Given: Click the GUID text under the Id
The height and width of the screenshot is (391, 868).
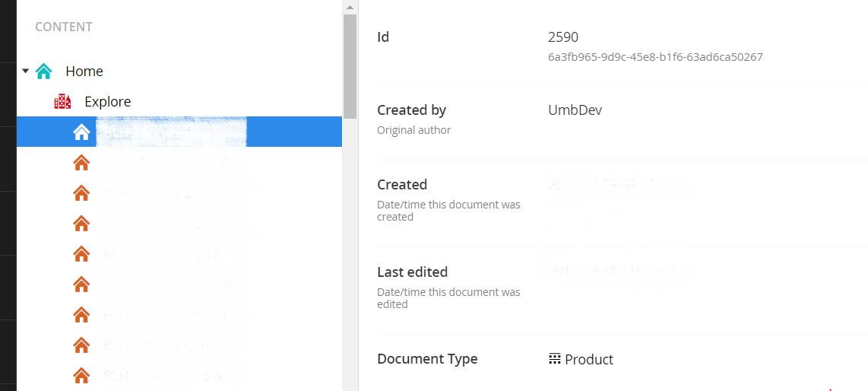Looking at the screenshot, I should pyautogui.click(x=655, y=57).
